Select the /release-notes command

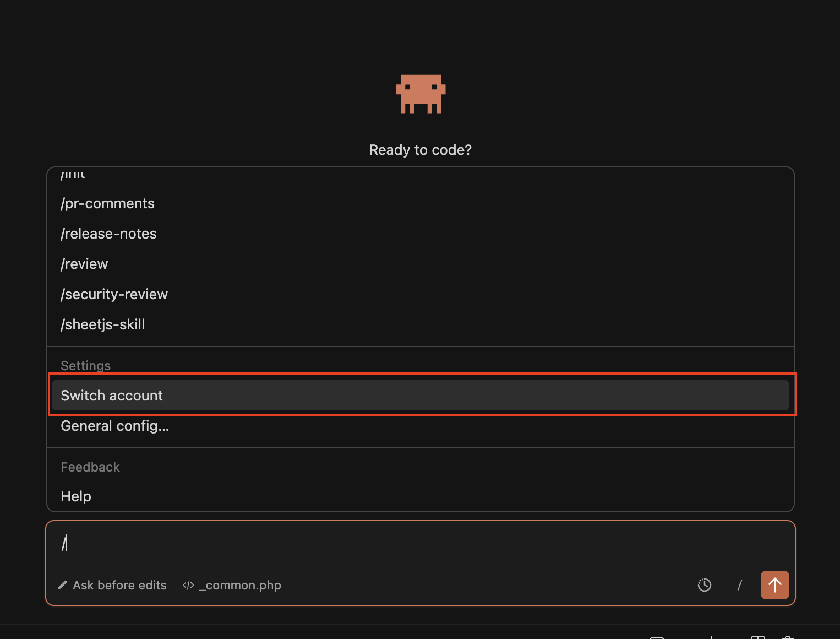pyautogui.click(x=421, y=234)
